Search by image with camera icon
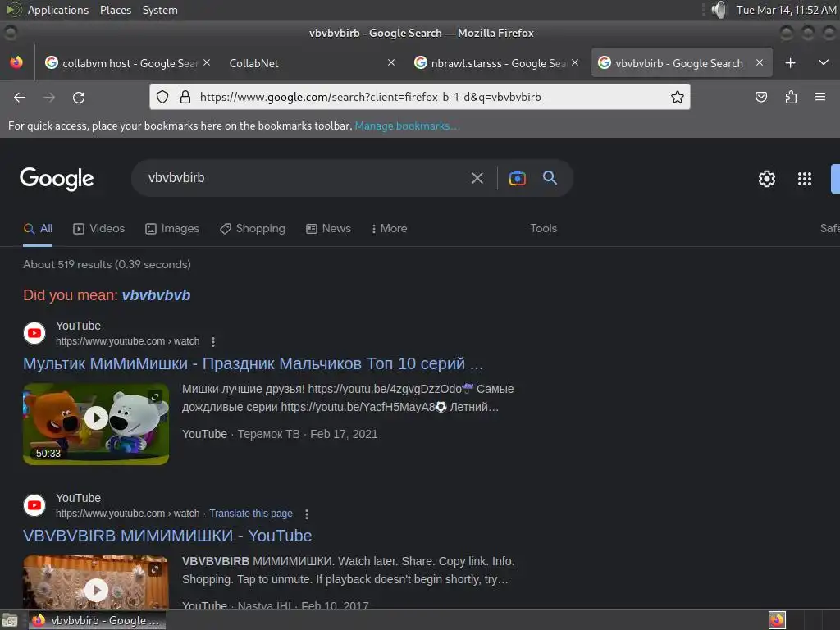 [517, 178]
